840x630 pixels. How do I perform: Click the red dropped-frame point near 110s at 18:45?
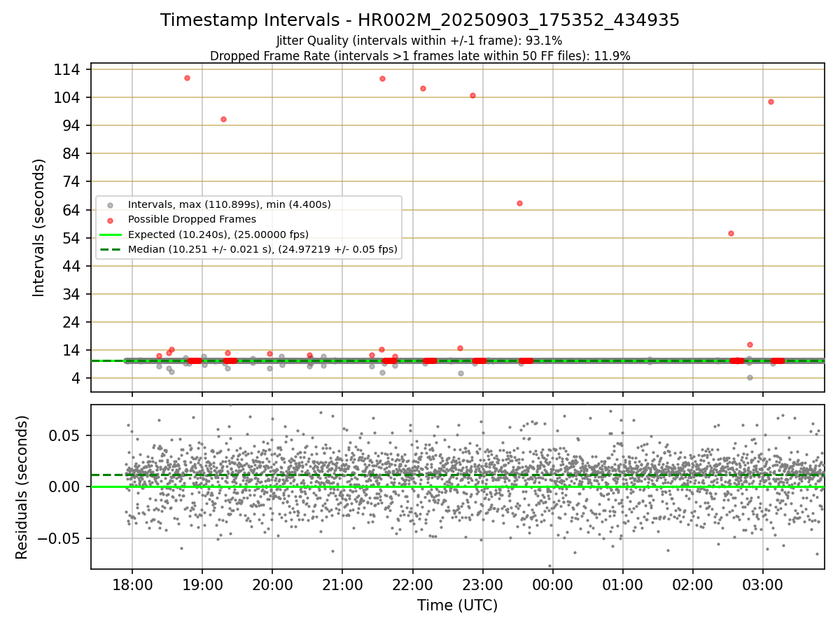(x=187, y=78)
